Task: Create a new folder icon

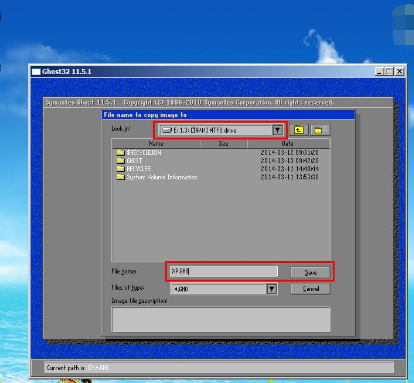Action: tap(320, 130)
